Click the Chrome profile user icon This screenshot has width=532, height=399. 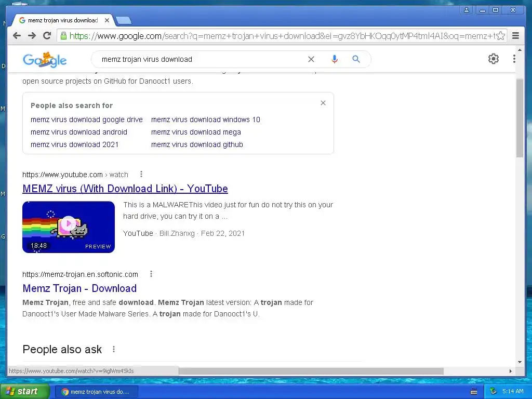tap(467, 10)
